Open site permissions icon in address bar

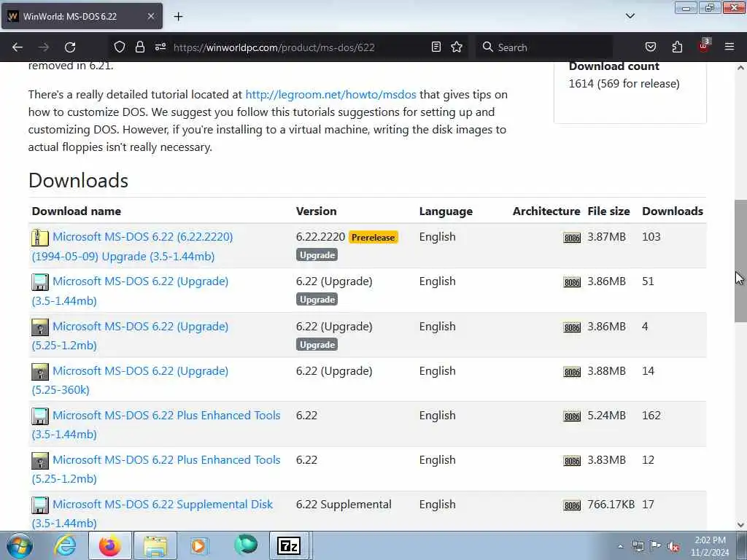click(160, 47)
